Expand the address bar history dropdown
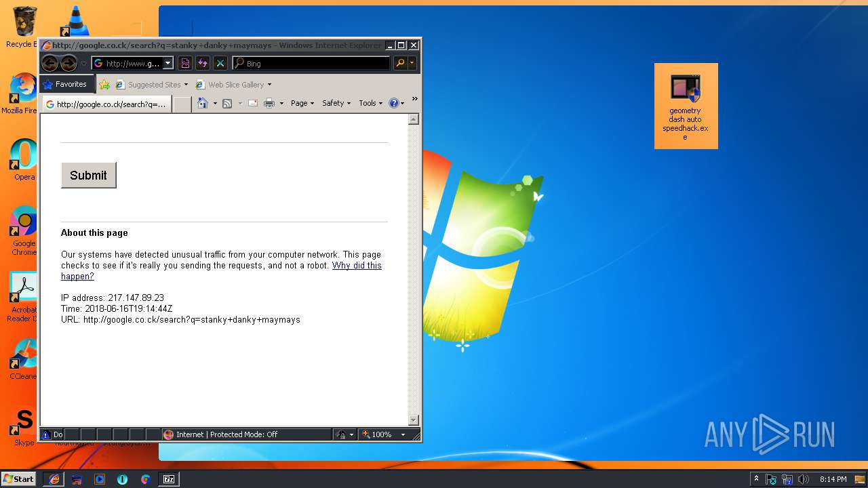Viewport: 868px width, 488px height. (168, 64)
